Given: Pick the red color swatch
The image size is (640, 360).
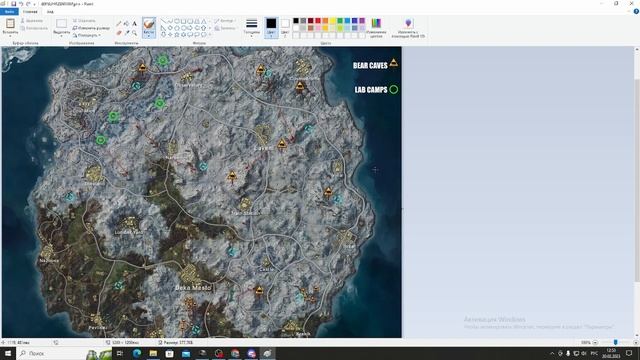Looking at the screenshot, I should pyautogui.click(x=318, y=21).
